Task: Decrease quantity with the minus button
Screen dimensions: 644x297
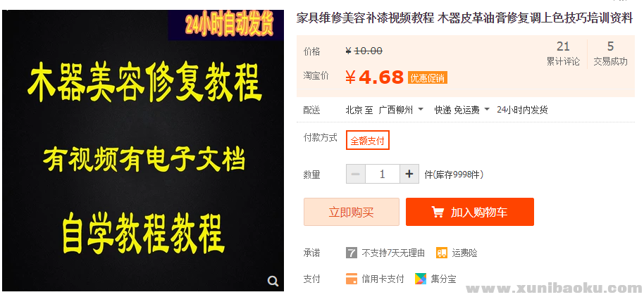Action: (x=356, y=174)
